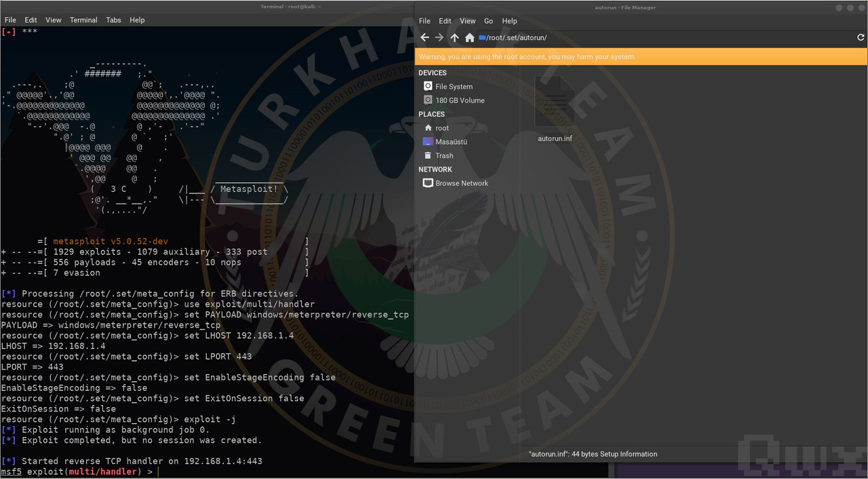Open the Help menu in Terminal window
This screenshot has width=868, height=479.
(x=137, y=20)
